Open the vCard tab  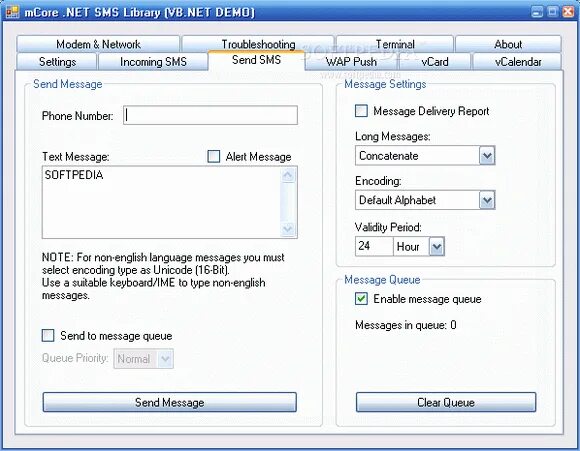click(x=435, y=61)
